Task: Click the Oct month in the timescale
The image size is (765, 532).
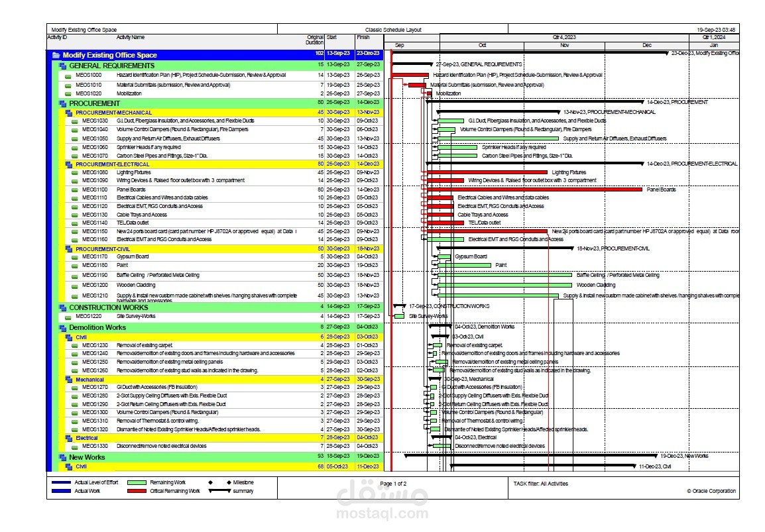Action: (482, 45)
